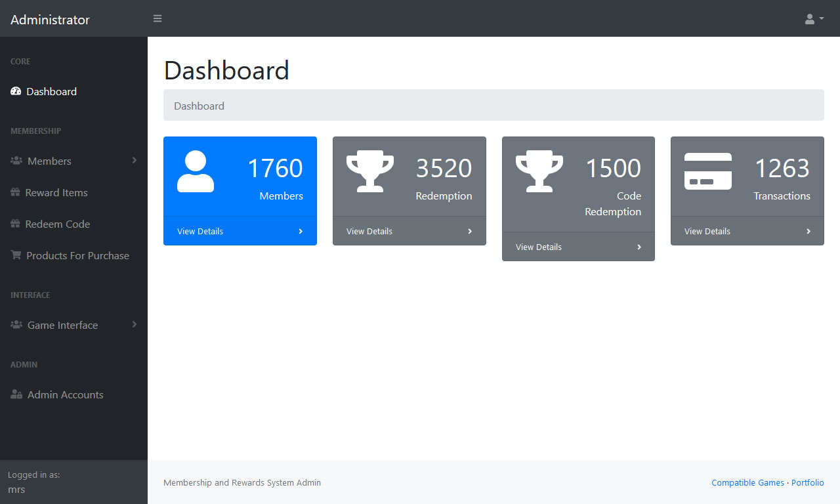
Task: Click the Portfolio footer link
Action: pos(808,482)
